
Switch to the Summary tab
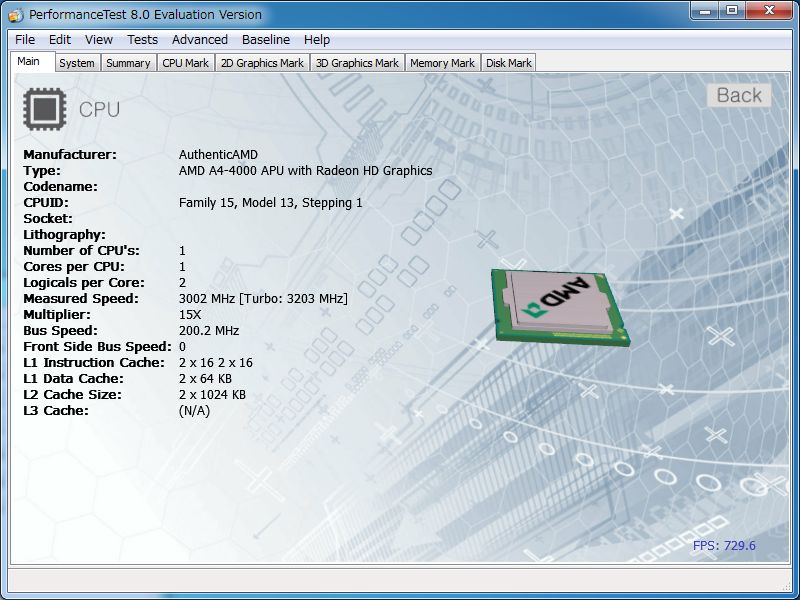(x=128, y=63)
